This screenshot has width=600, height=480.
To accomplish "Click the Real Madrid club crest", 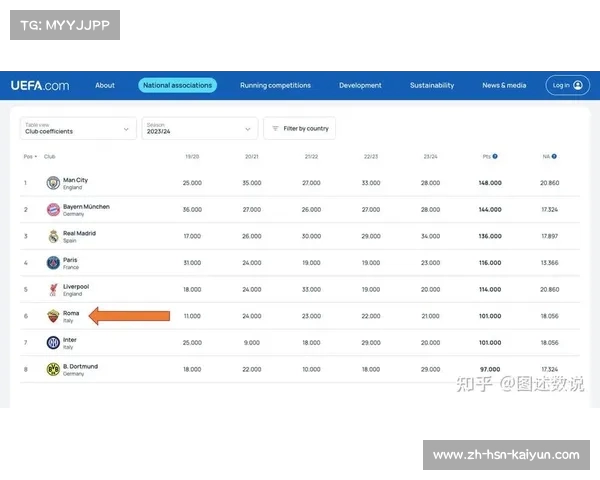I will point(53,237).
